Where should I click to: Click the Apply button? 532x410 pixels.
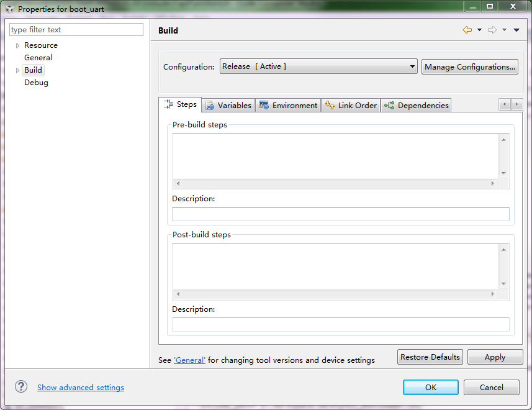click(495, 357)
